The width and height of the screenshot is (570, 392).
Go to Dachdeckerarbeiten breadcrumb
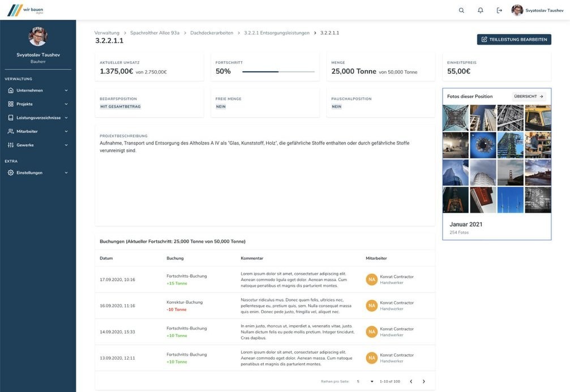pyautogui.click(x=212, y=33)
